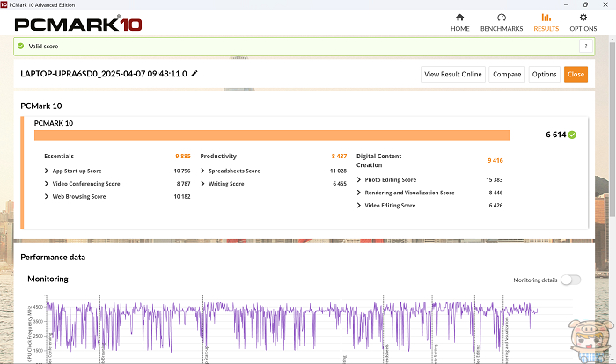The image size is (616, 364).
Task: Click the Digital Content Creation heading
Action: [378, 160]
